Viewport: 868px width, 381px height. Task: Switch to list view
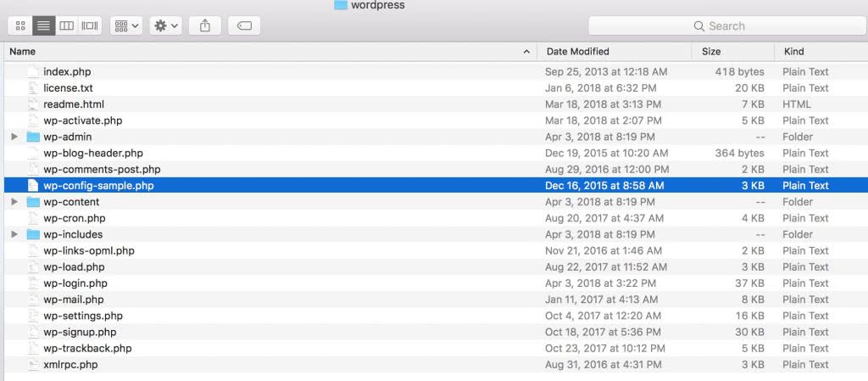coord(44,25)
